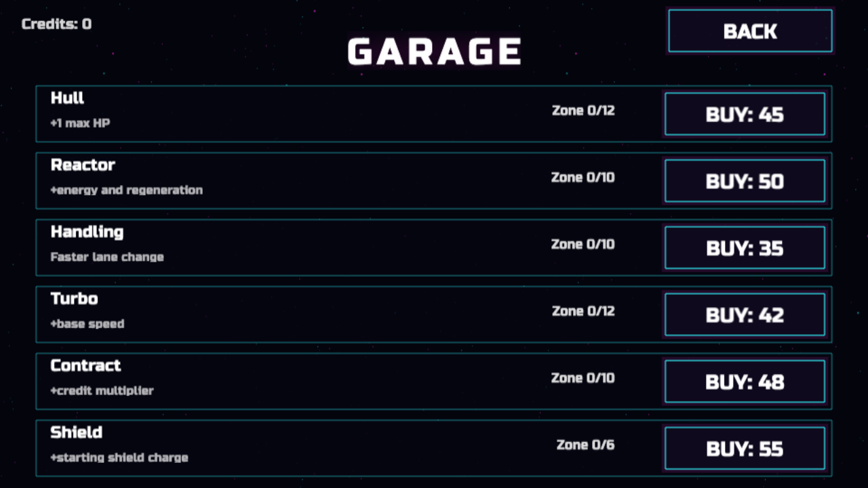Select the Shield upgrade title

[76, 432]
